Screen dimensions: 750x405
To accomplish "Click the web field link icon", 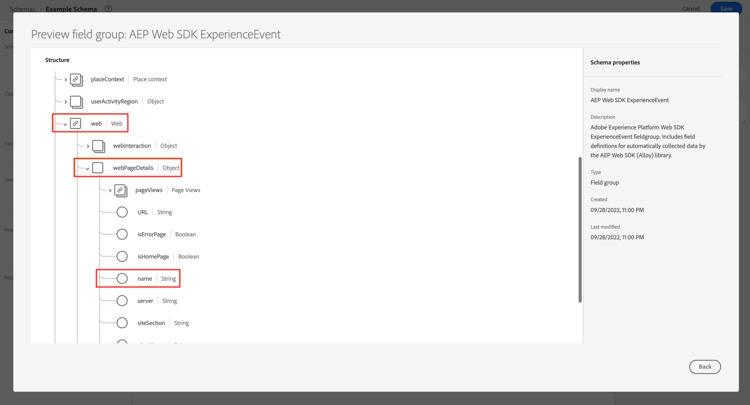I will click(x=76, y=123).
